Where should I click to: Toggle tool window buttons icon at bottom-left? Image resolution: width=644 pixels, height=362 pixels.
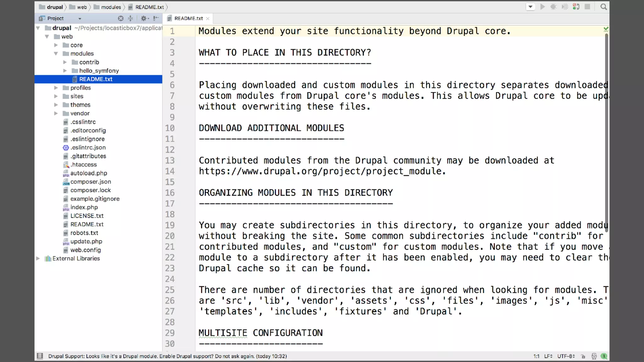click(x=40, y=356)
